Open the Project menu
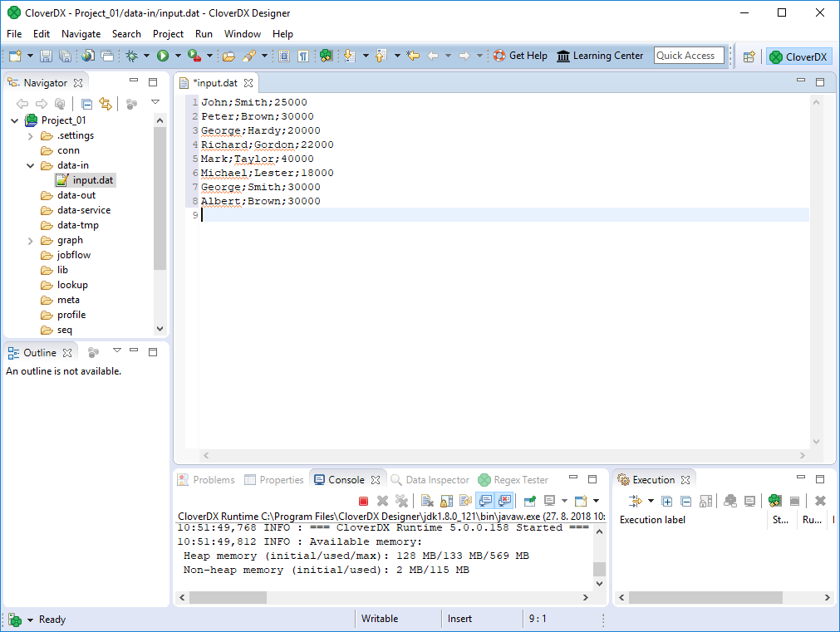This screenshot has width=840, height=632. click(168, 34)
